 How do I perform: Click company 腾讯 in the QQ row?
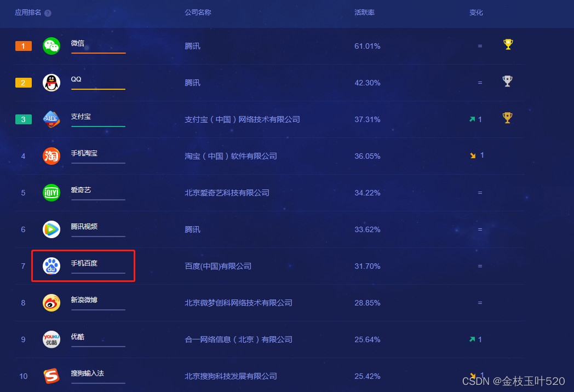point(192,83)
